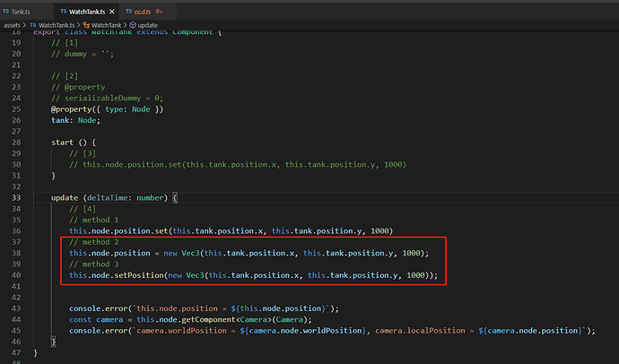Screen dimensions: 619x364
Task: Open the update method breadcrumb dropdown
Action: point(147,25)
